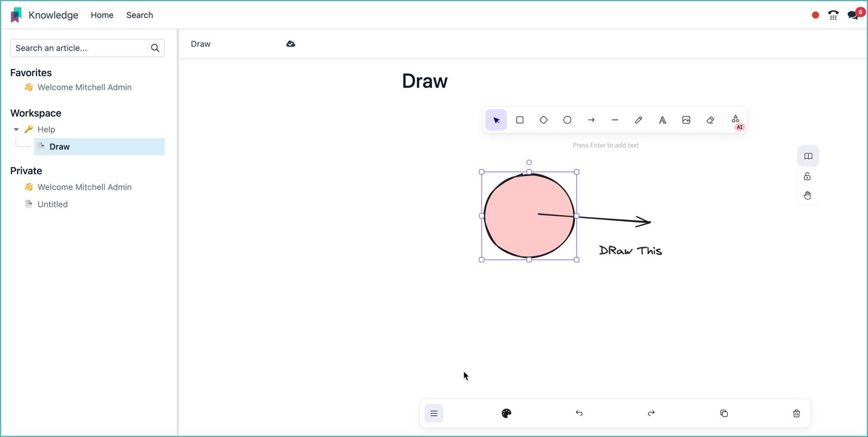868x437 pixels.
Task: Select the Arrow tool
Action: coord(591,120)
